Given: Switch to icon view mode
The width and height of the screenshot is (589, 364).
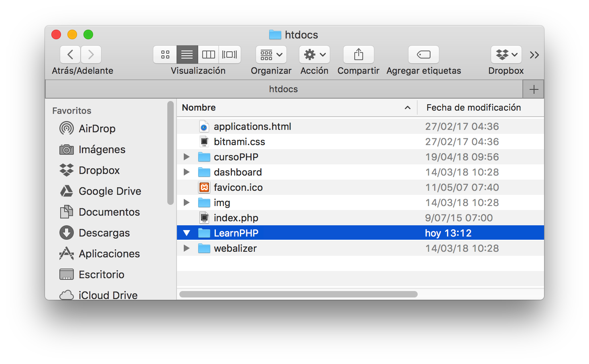Looking at the screenshot, I should click(165, 55).
